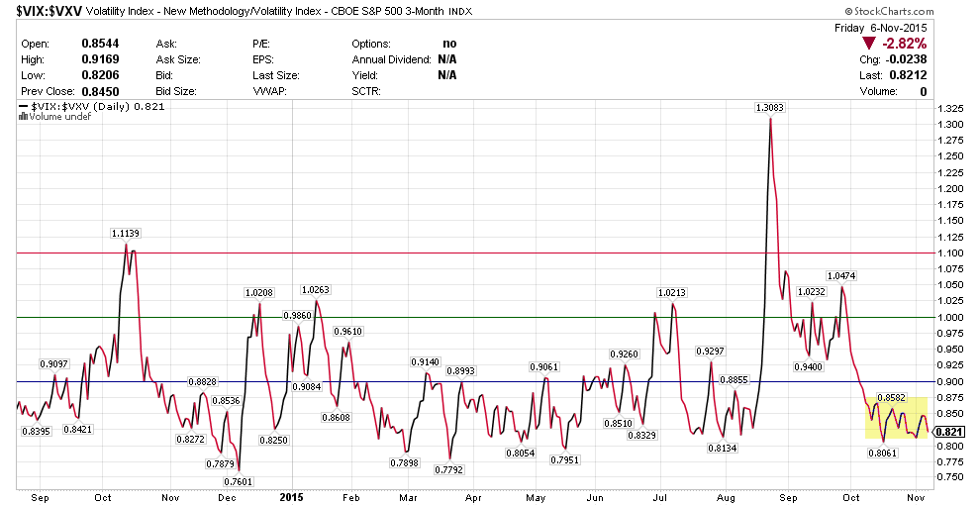This screenshot has width=980, height=506.
Task: Click the 0.9860 value label
Action: (x=297, y=317)
